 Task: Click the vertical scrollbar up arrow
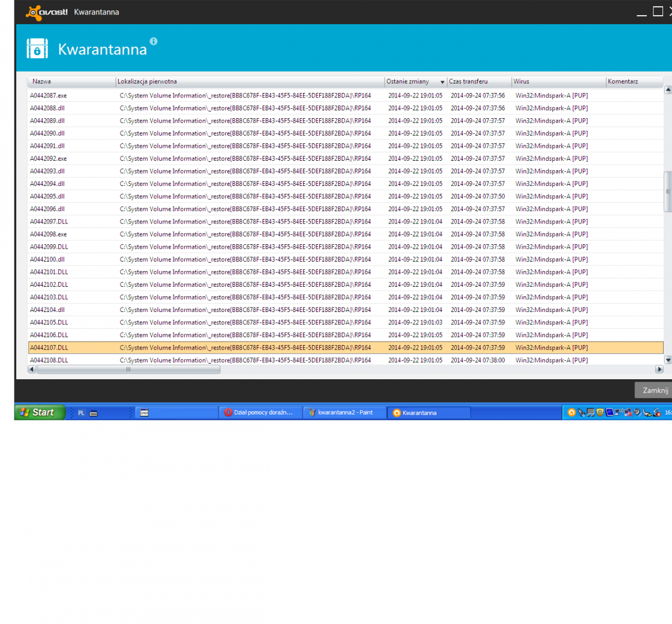click(668, 90)
